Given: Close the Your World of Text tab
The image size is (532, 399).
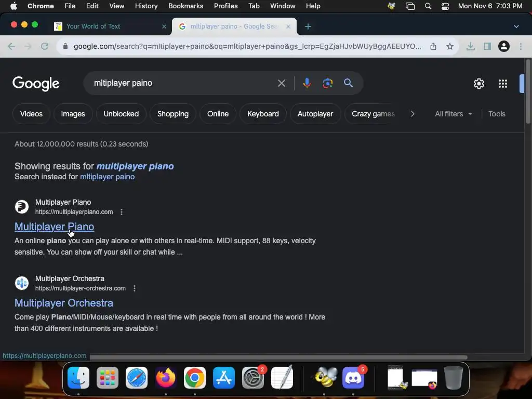Looking at the screenshot, I should click(164, 26).
